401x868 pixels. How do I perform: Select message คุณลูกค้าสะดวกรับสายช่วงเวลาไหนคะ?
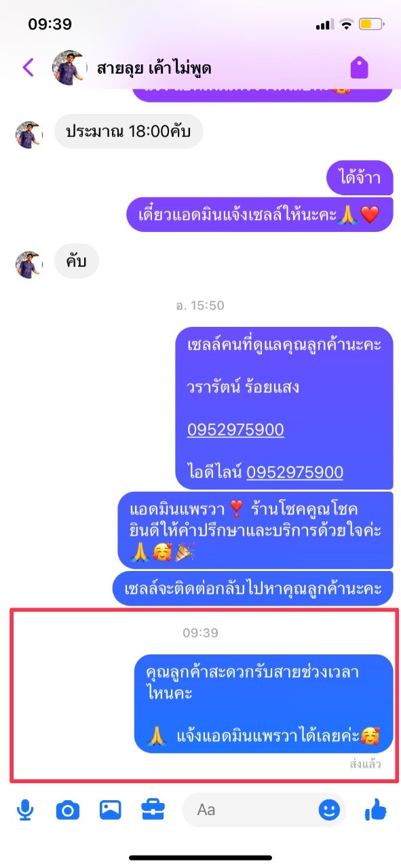click(263, 704)
